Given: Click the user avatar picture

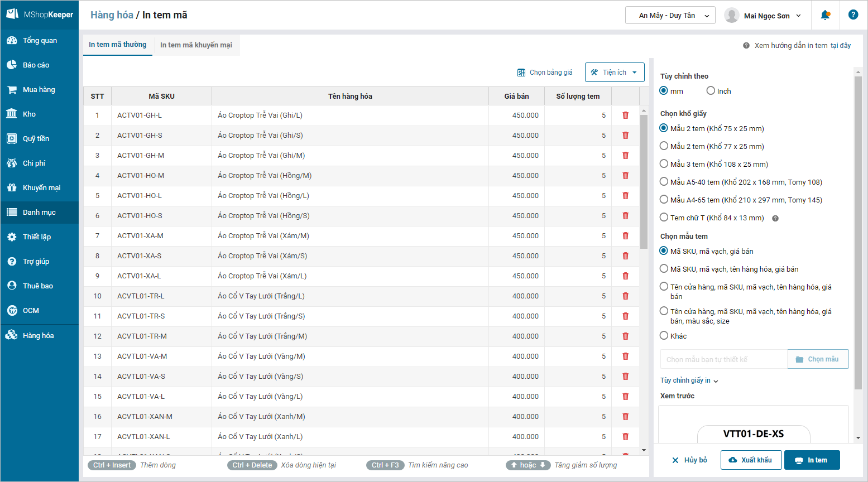Looking at the screenshot, I should (x=732, y=16).
